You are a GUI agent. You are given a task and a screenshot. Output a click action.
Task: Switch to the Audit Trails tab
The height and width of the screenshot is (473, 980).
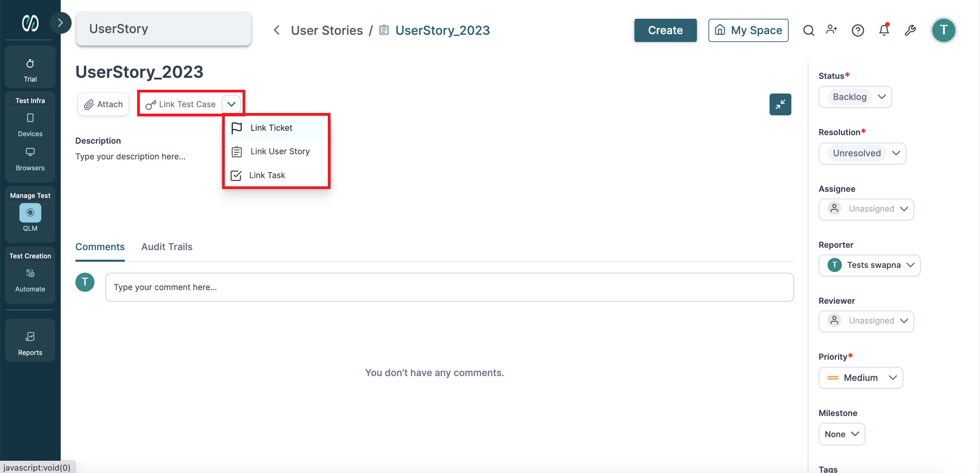pyautogui.click(x=166, y=247)
